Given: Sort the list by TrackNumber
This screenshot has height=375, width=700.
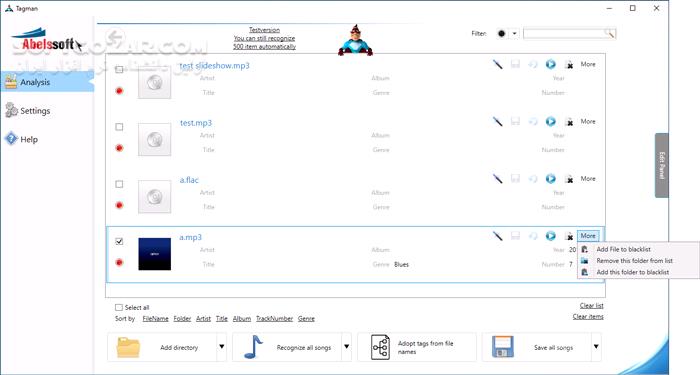Looking at the screenshot, I should [x=274, y=319].
